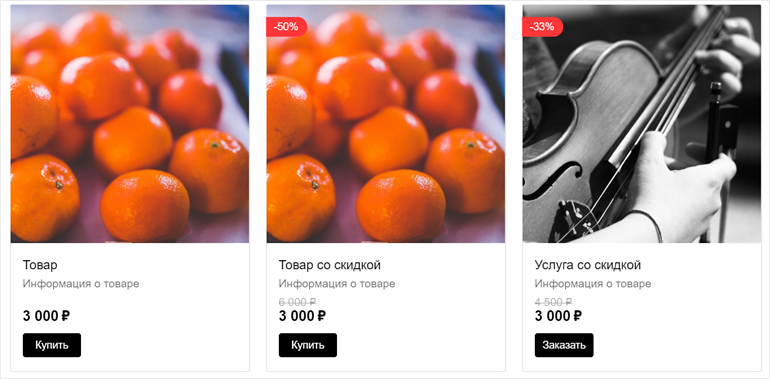Screen dimensions: 770x379
Task: Click "Информация о товаре" under "Товар со скидкой"
Action: tap(337, 284)
